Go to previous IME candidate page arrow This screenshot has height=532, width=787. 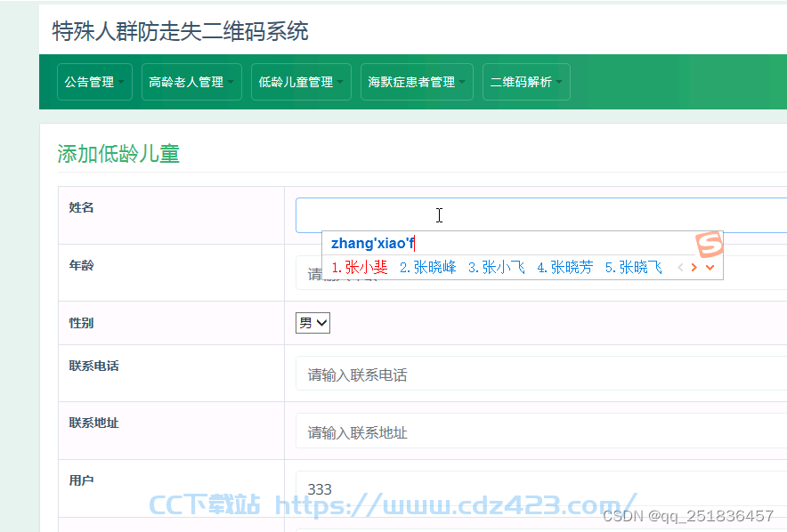pyautogui.click(x=680, y=267)
